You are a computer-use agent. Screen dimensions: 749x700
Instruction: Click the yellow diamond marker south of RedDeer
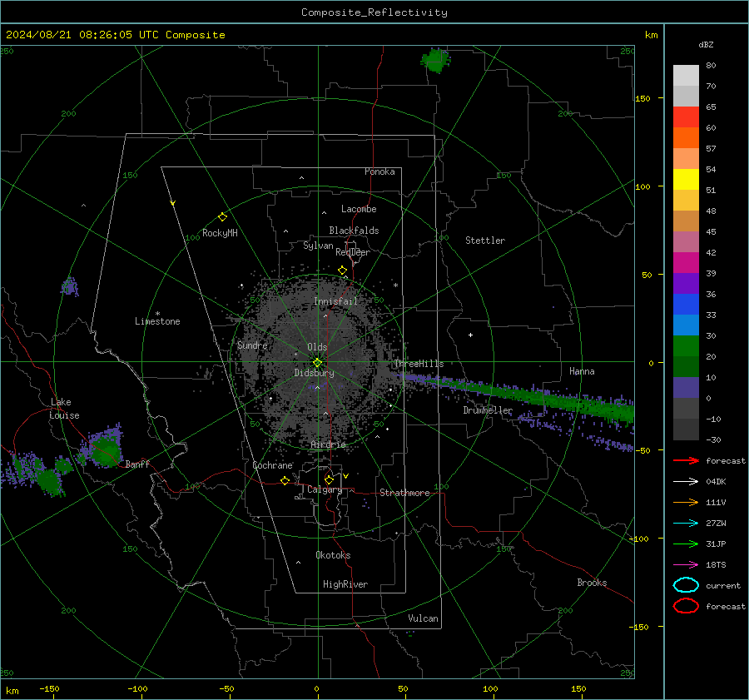pos(342,271)
